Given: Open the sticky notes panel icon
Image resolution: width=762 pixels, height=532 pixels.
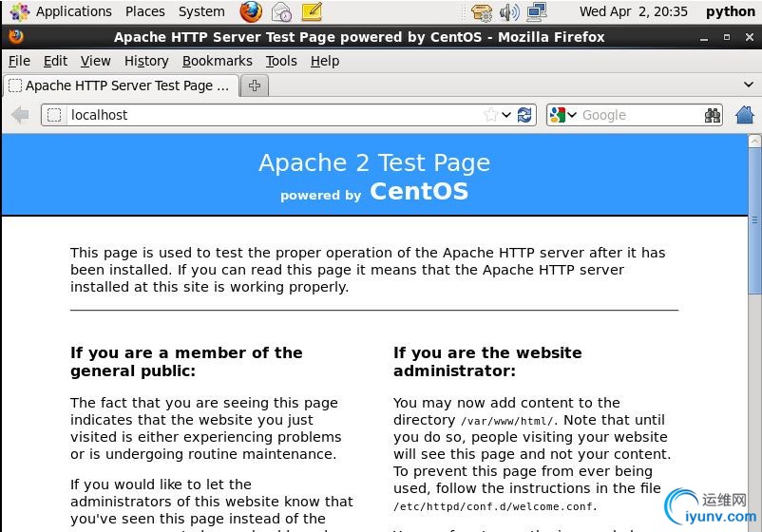Looking at the screenshot, I should pyautogui.click(x=312, y=11).
